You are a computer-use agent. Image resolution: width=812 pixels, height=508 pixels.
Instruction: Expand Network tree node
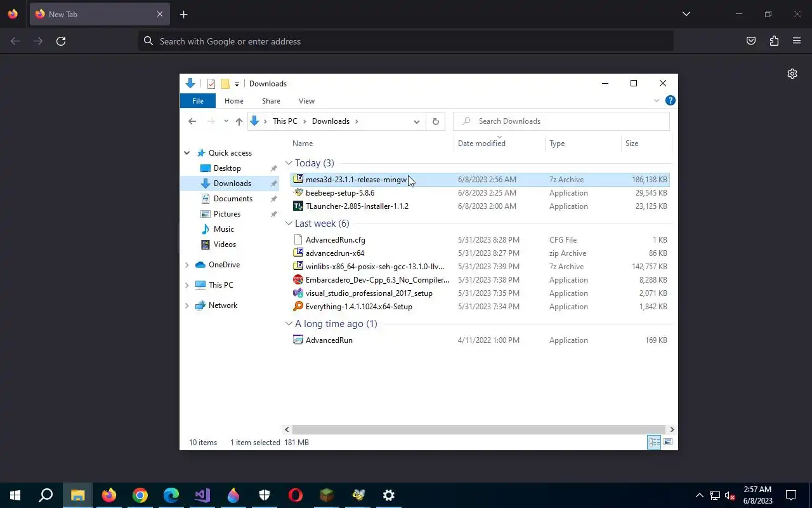187,305
